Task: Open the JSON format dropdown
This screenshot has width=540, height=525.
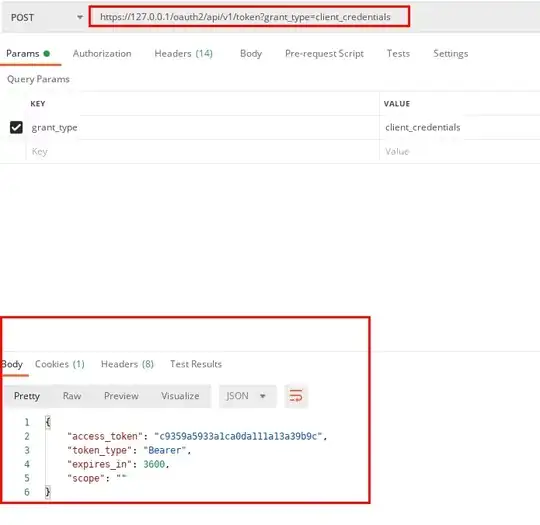Action: click(x=247, y=396)
